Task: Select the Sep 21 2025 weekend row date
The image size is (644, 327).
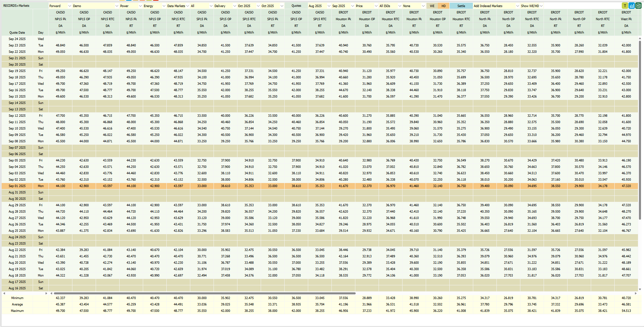Action: pos(17,58)
